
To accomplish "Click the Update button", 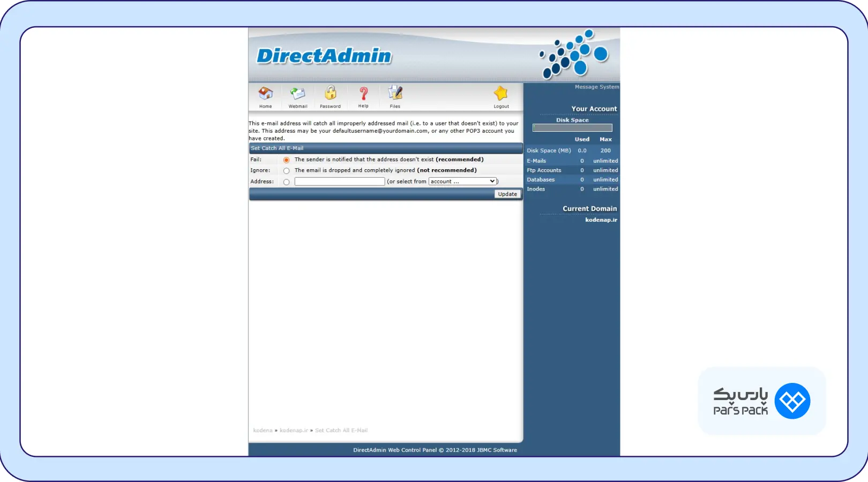I will pyautogui.click(x=507, y=194).
